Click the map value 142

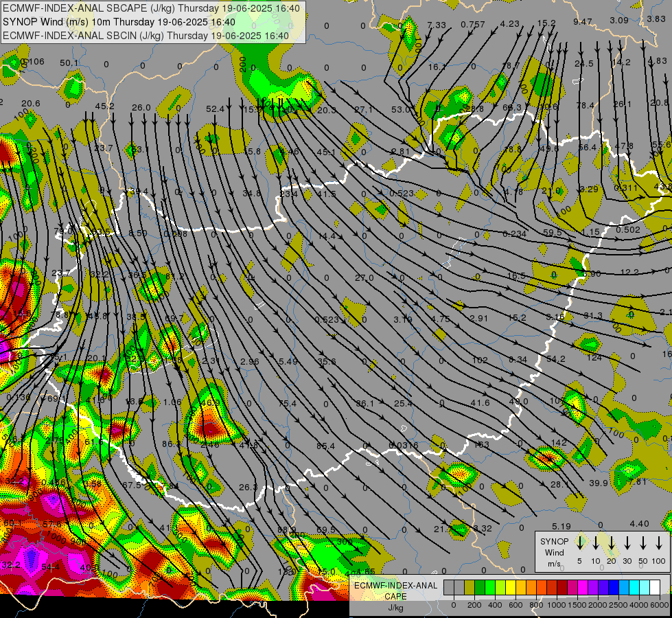point(559,443)
